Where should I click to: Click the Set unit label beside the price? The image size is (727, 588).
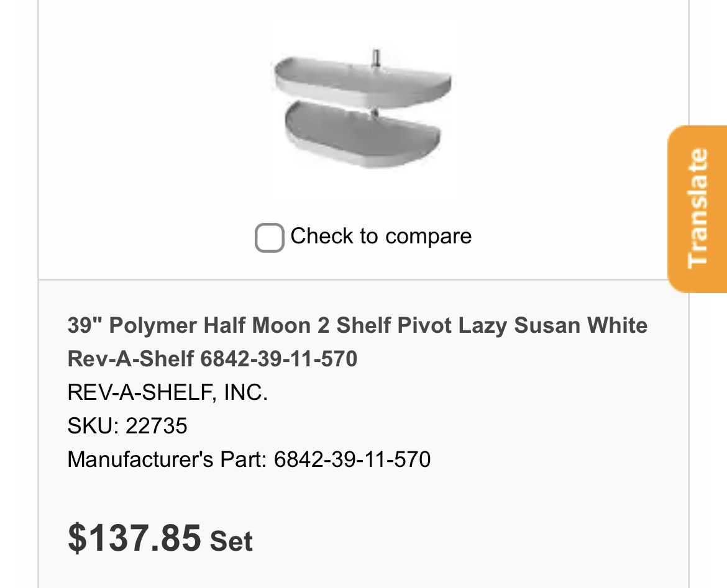tap(231, 540)
